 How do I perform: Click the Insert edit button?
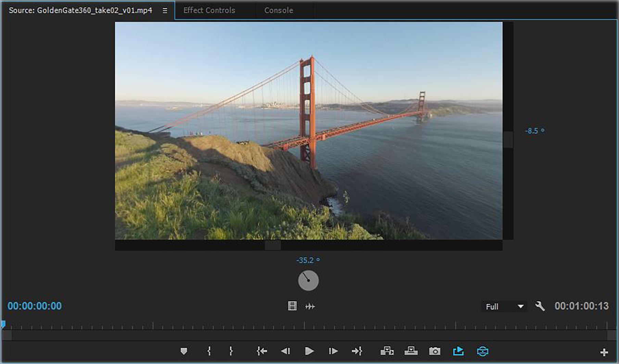coord(387,351)
